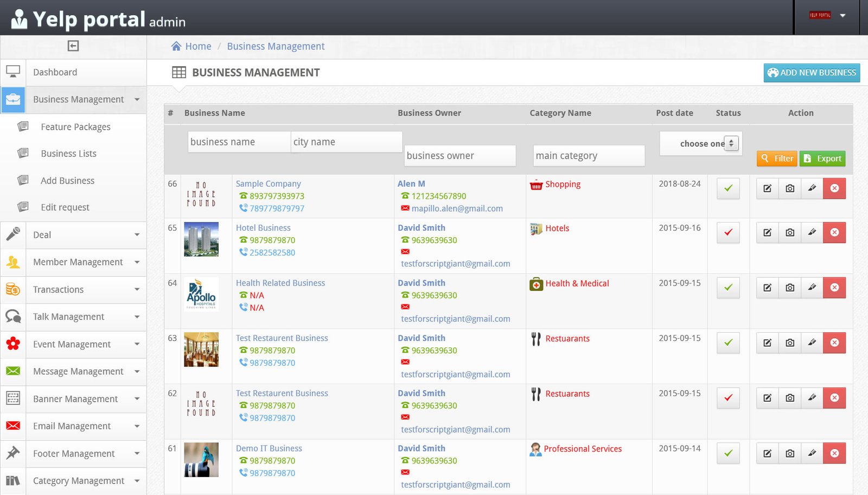This screenshot has width=868, height=495.
Task: Click the Home house icon in breadcrumb
Action: tap(176, 46)
